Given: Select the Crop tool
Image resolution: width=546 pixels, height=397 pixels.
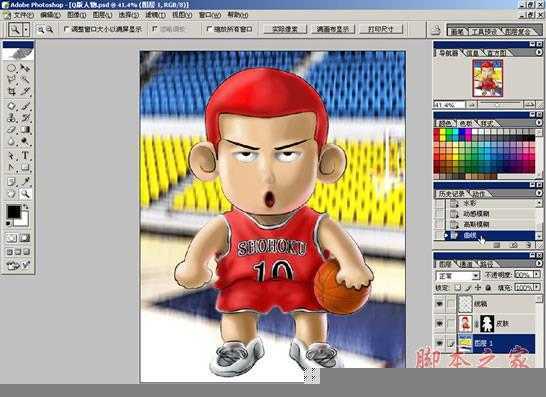Looking at the screenshot, I should (11, 91).
